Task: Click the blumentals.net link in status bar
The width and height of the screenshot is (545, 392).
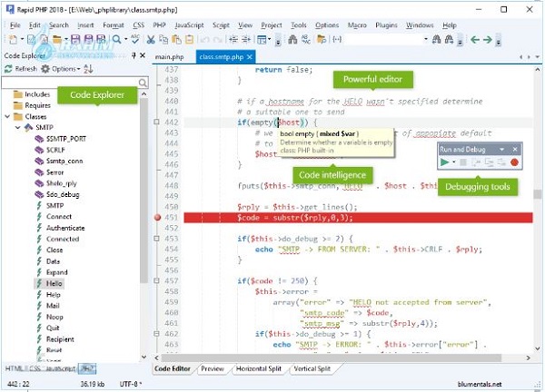Action: click(x=480, y=384)
